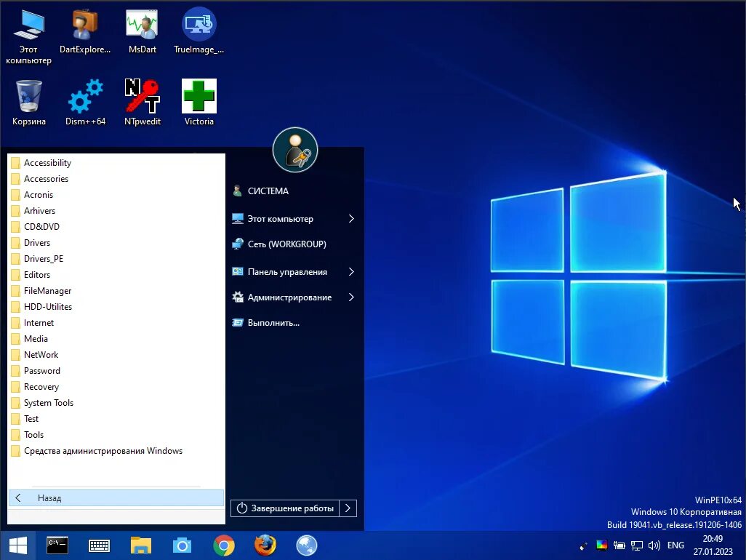
Task: Go back with the "Назад" button
Action: 116,498
